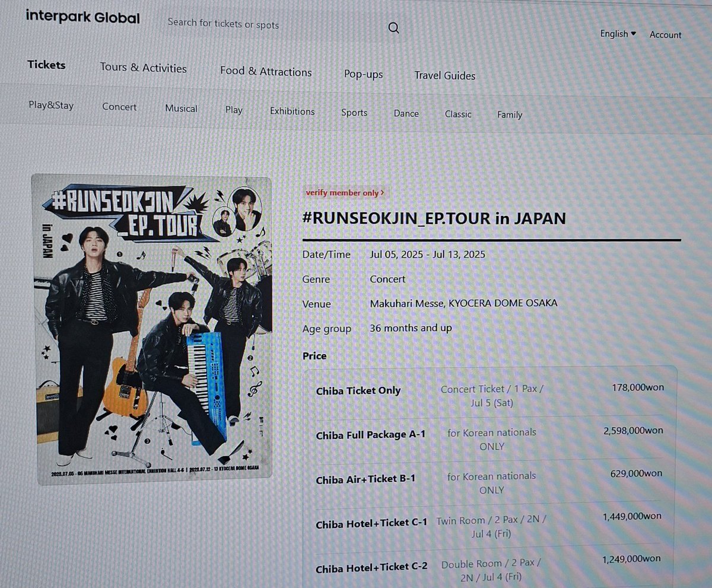Open the #RUNSEOKJIN_EP.TOUR poster image
The width and height of the screenshot is (712, 588).
[x=152, y=329]
